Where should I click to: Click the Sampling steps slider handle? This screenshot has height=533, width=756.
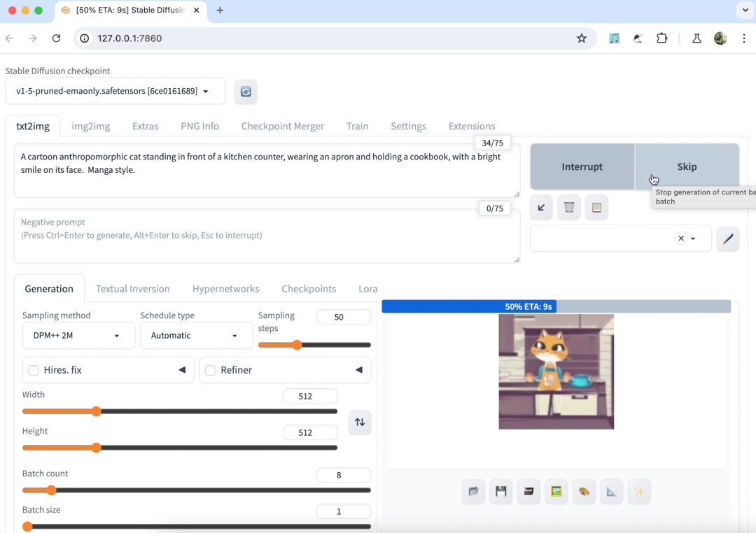point(297,345)
